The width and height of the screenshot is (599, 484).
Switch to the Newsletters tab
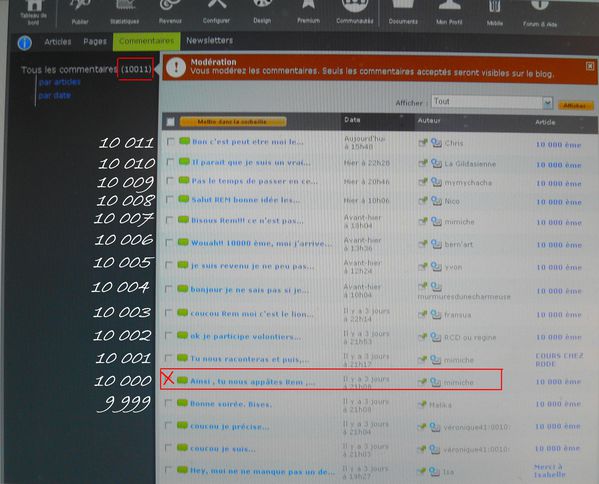point(209,40)
